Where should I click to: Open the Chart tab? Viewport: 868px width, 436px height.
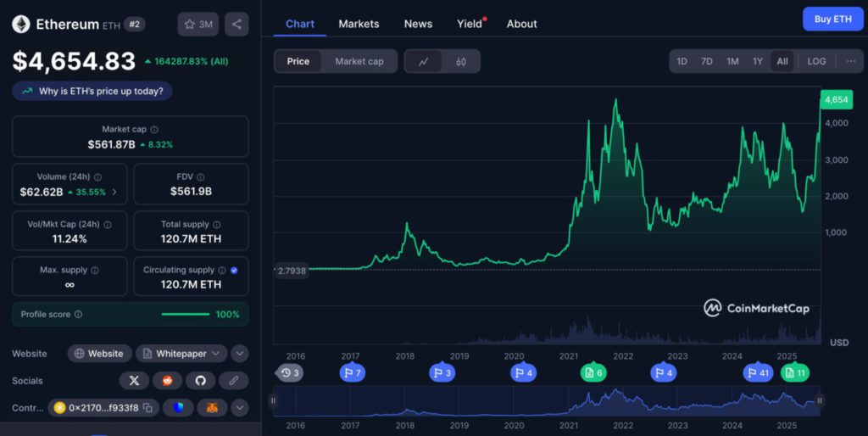tap(299, 24)
